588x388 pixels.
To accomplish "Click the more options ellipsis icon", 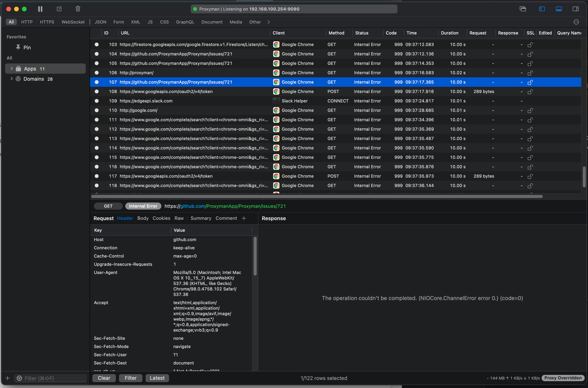I will click(576, 22).
